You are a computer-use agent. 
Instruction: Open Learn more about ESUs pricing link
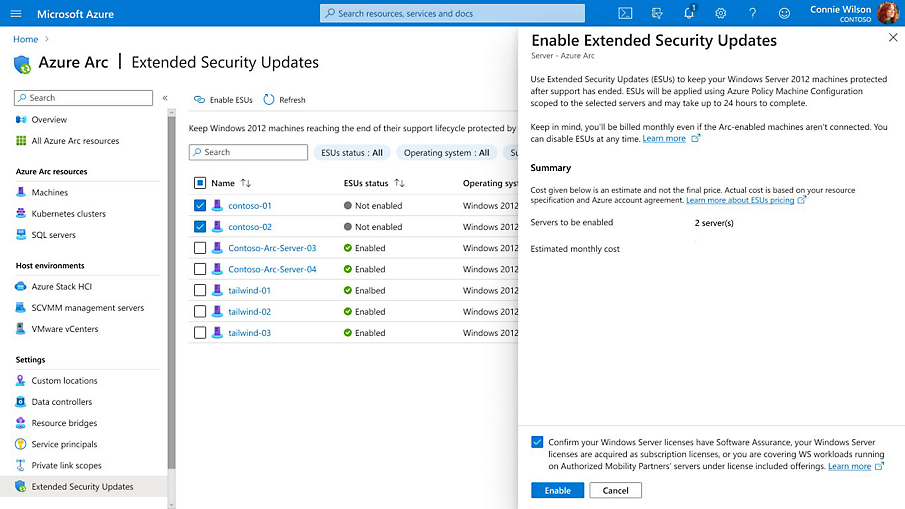pos(740,200)
